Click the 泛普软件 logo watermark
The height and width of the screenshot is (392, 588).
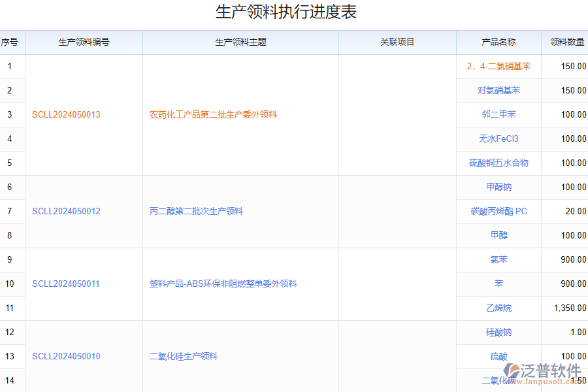541,374
